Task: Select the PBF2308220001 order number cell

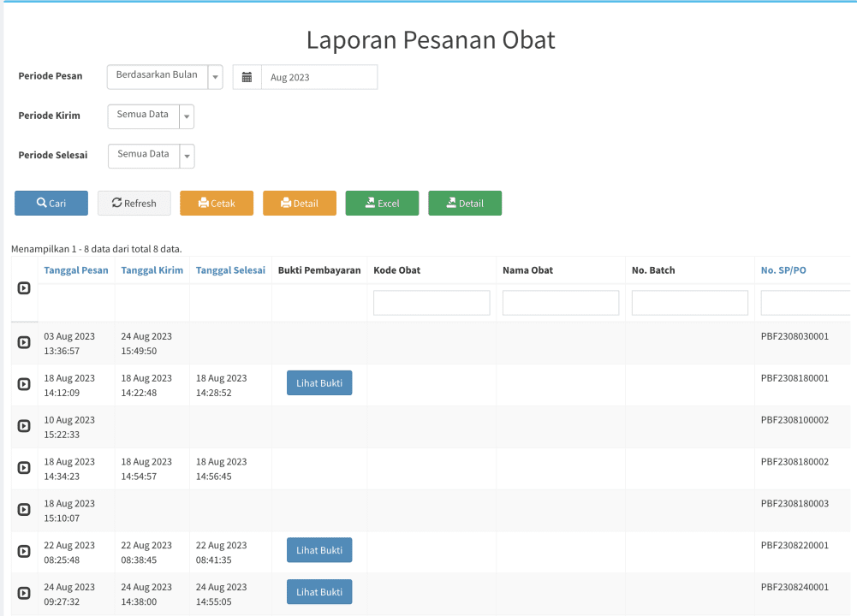Action: [x=795, y=546]
